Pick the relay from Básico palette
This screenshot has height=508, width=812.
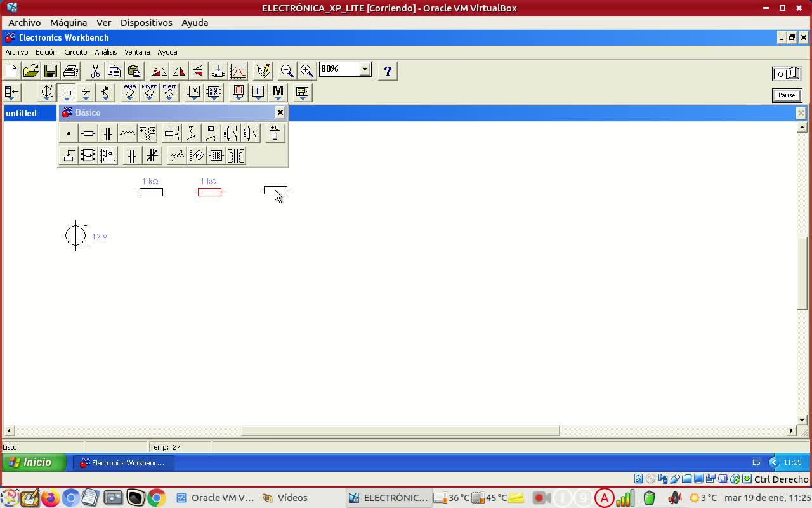172,134
